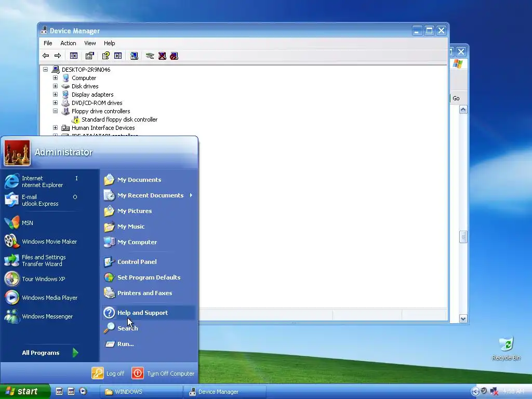Click first Show Desktop quick launch icon
The width and height of the screenshot is (532, 399).
[x=59, y=391]
